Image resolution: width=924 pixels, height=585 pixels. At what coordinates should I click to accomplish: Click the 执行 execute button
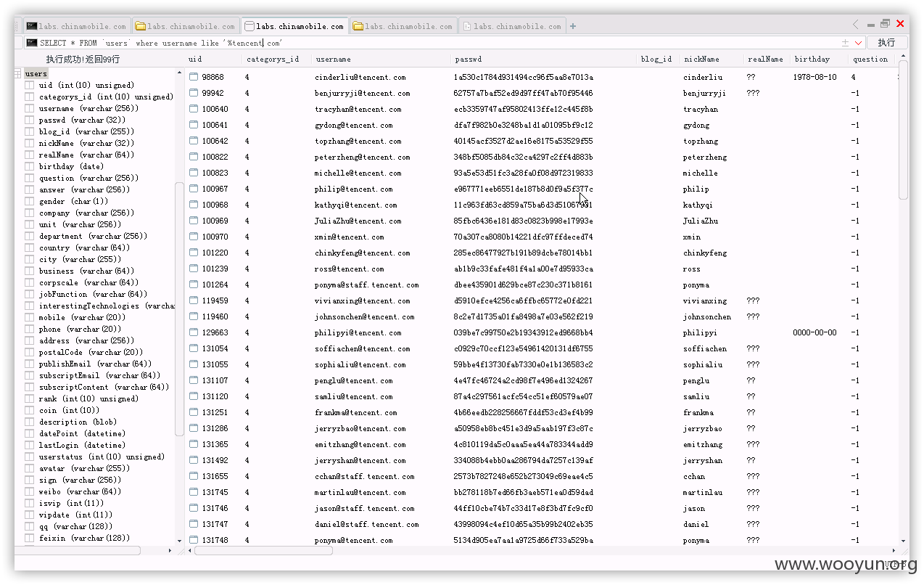(886, 43)
